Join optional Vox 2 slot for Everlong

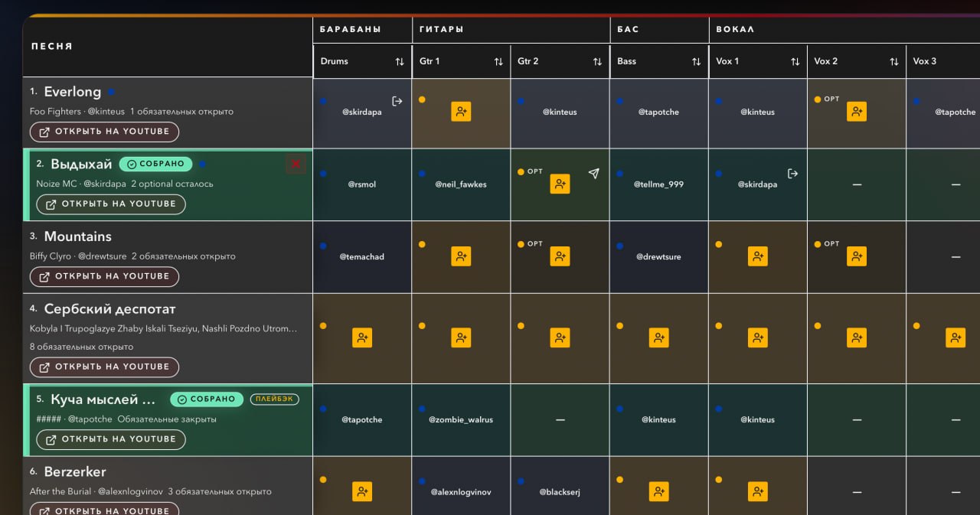(856, 112)
